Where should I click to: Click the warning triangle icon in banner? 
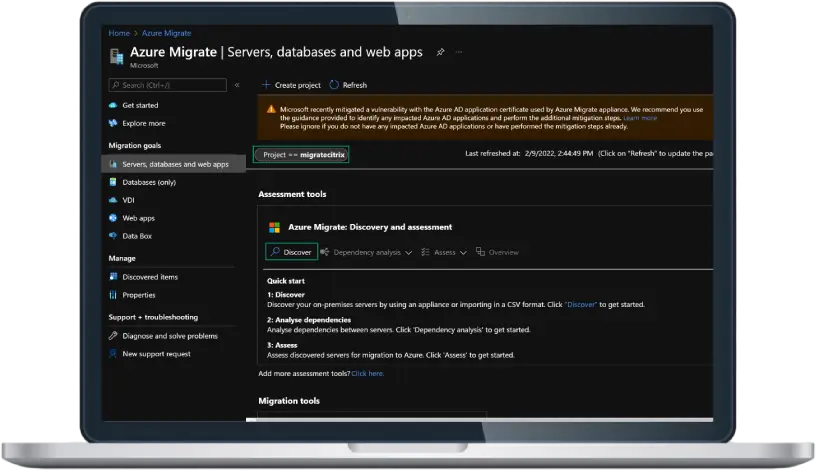[271, 109]
